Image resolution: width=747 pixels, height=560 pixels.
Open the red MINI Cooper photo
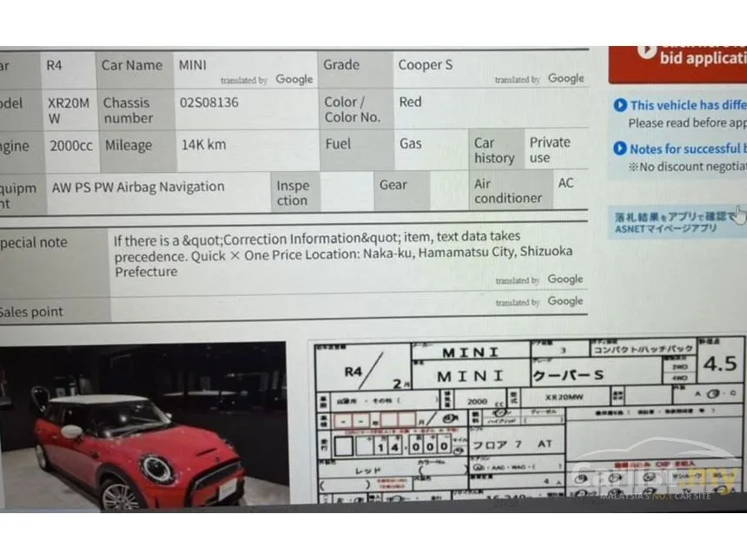tap(143, 425)
